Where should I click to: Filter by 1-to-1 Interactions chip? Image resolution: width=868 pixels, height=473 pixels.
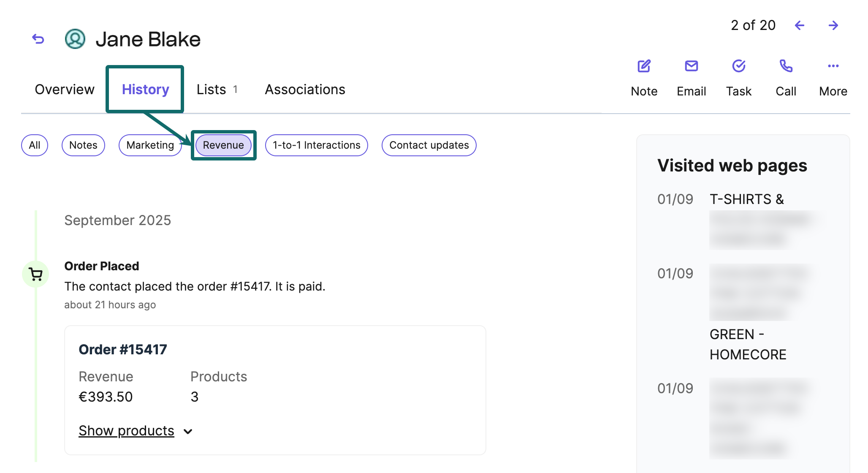coord(316,145)
